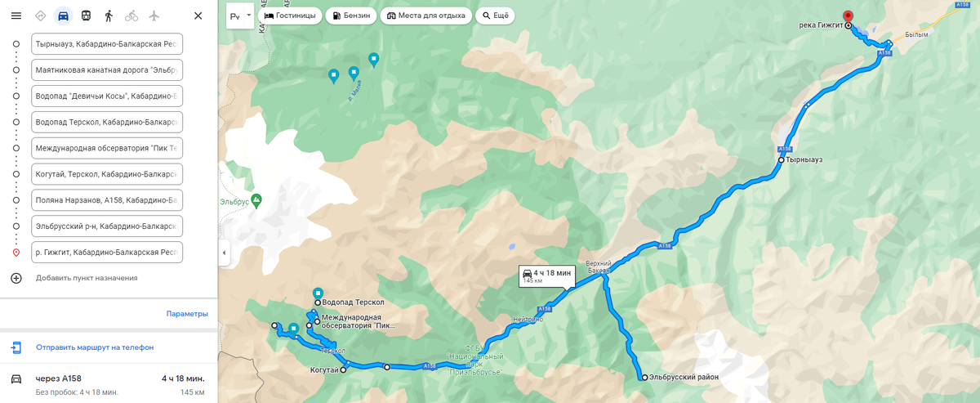
Task: Select best travel mode diamond icon
Action: [41, 16]
